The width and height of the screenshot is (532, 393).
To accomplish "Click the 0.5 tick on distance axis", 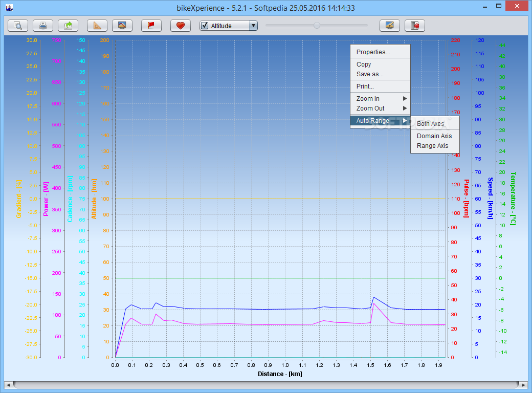I will pos(200,365).
